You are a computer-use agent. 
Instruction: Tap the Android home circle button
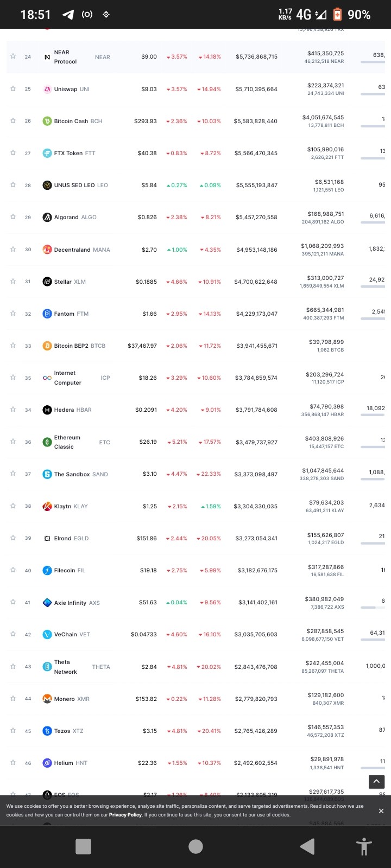195,846
